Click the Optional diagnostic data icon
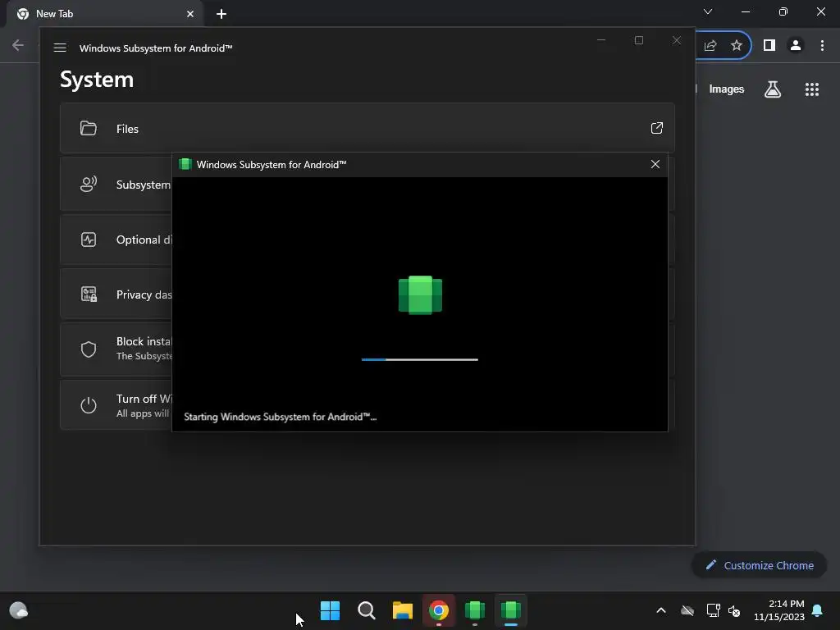This screenshot has height=630, width=840. coord(89,240)
